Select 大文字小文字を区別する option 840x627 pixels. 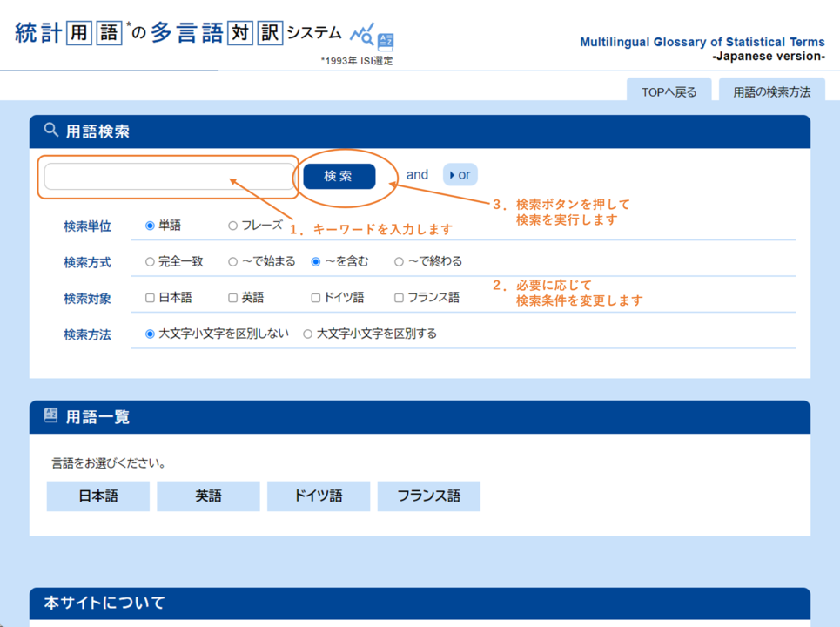coord(308,334)
